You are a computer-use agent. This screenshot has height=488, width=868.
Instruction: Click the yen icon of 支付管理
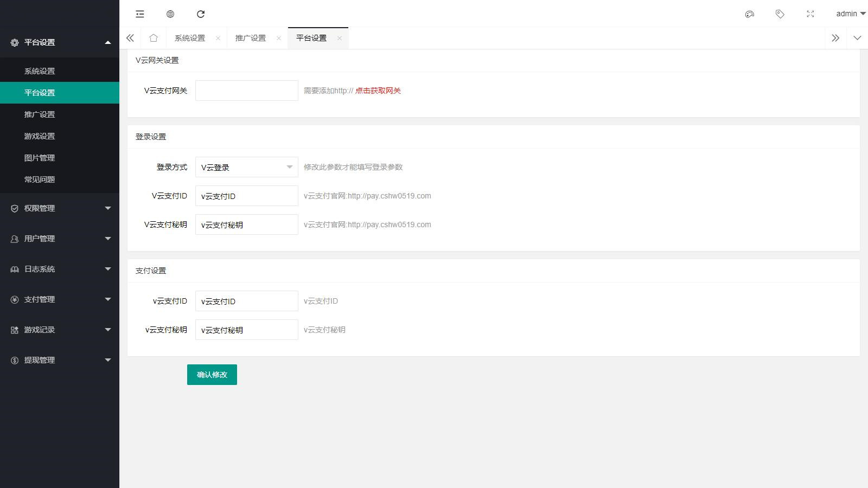[x=15, y=299]
